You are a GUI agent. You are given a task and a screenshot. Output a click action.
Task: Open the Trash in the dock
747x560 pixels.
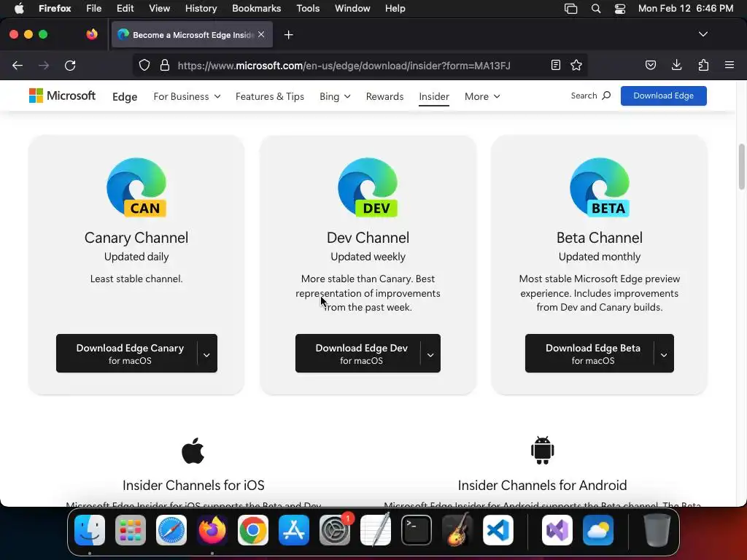[657, 530]
